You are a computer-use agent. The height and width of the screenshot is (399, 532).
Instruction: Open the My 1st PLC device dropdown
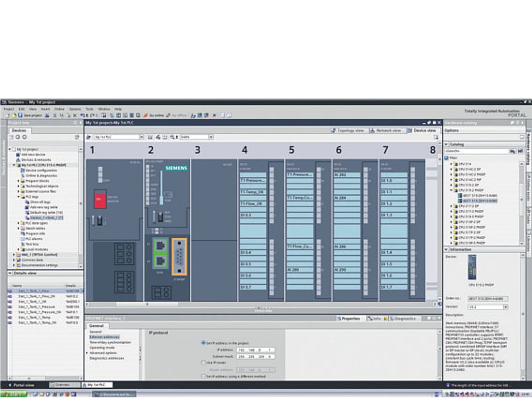pos(142,137)
